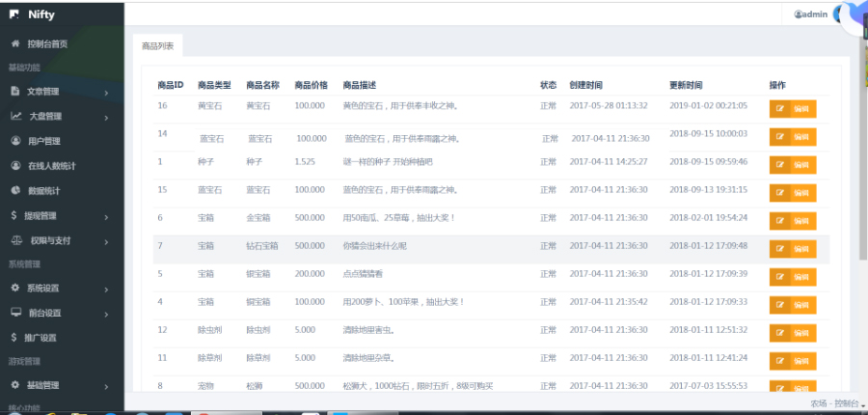This screenshot has height=415, width=868.
Task: Click the Nifty logo icon
Action: tap(14, 15)
